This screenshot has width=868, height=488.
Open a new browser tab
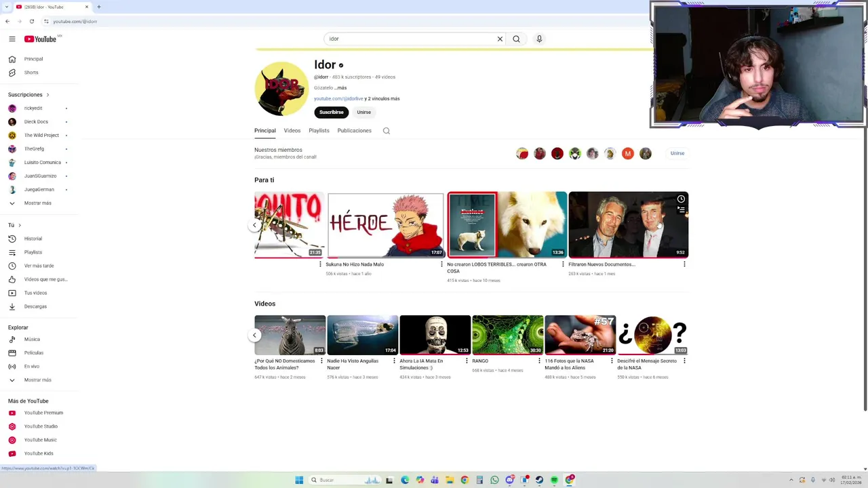tap(99, 7)
